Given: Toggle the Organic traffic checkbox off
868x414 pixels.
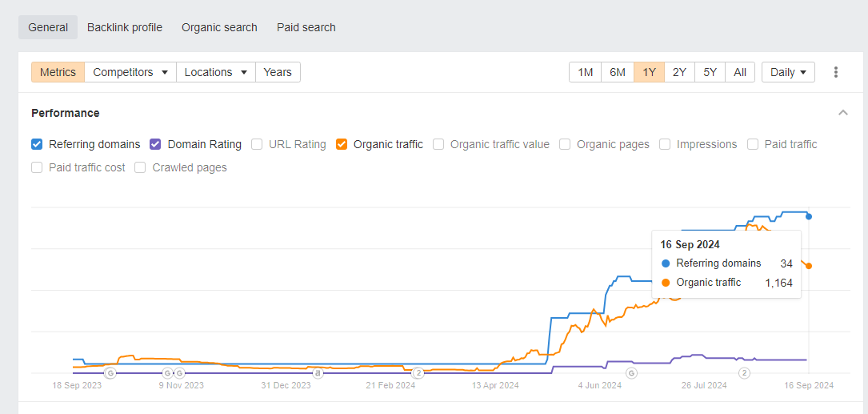Looking at the screenshot, I should click(x=342, y=144).
